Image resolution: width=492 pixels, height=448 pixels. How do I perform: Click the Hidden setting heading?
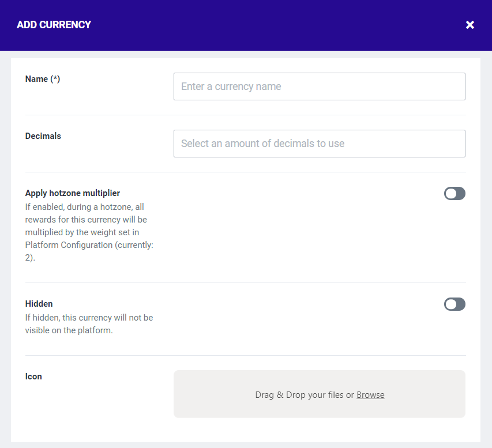39,304
